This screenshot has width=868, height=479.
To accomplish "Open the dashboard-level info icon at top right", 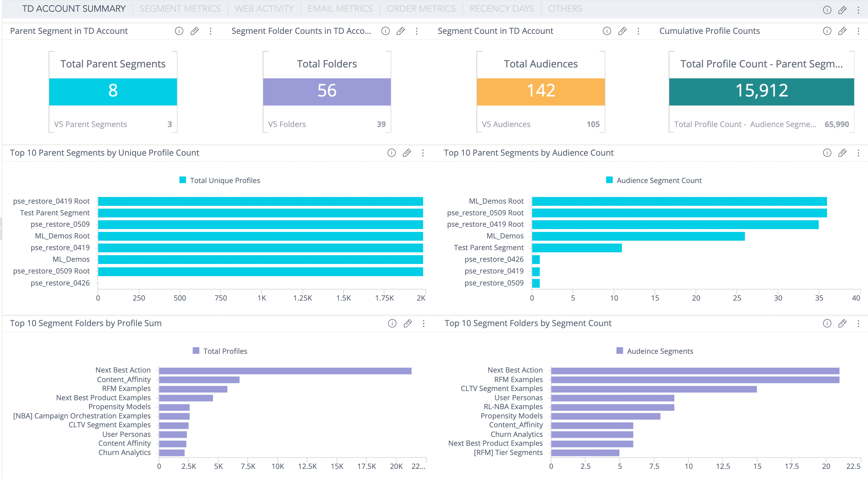I will click(x=827, y=10).
